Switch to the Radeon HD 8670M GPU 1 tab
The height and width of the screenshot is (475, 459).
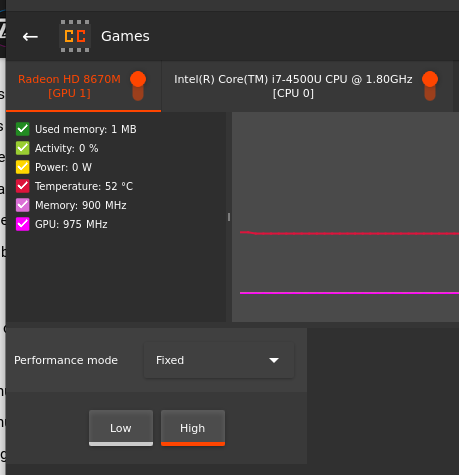tap(83, 86)
